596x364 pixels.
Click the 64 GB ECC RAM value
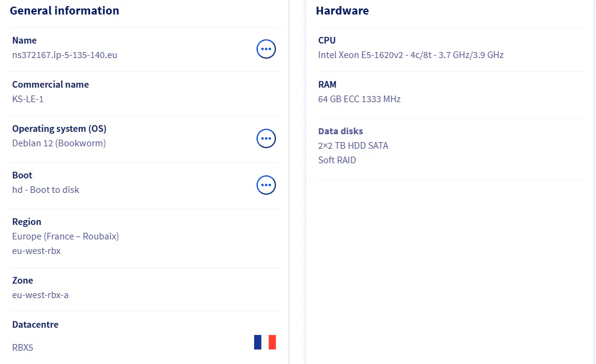[x=359, y=99]
